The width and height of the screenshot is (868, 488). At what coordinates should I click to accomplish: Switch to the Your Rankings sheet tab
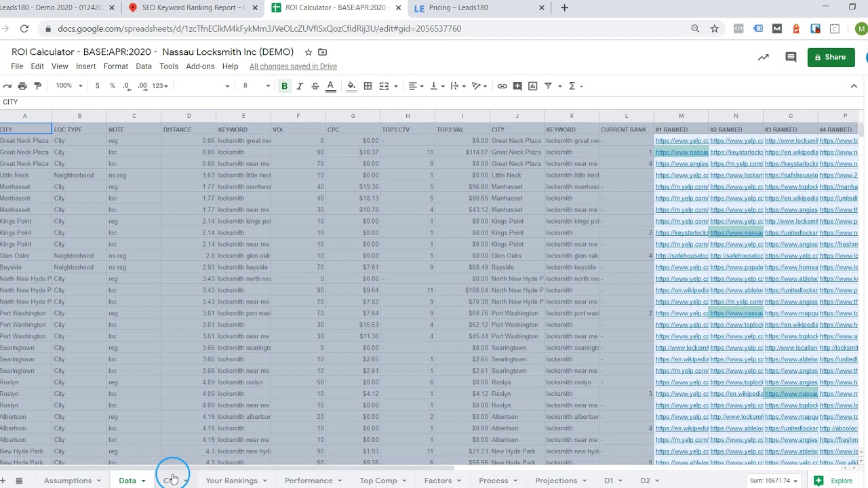(232, 481)
